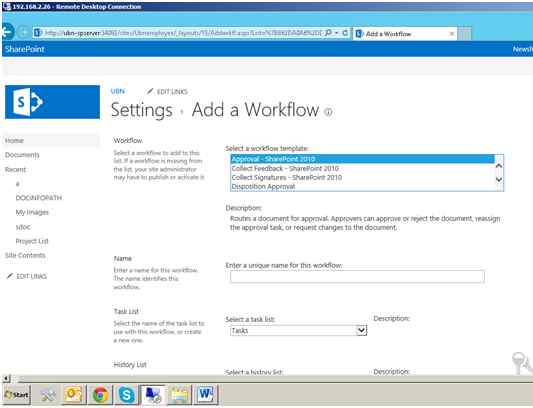
Task: Click the address bar search magnifier icon
Action: (328, 33)
